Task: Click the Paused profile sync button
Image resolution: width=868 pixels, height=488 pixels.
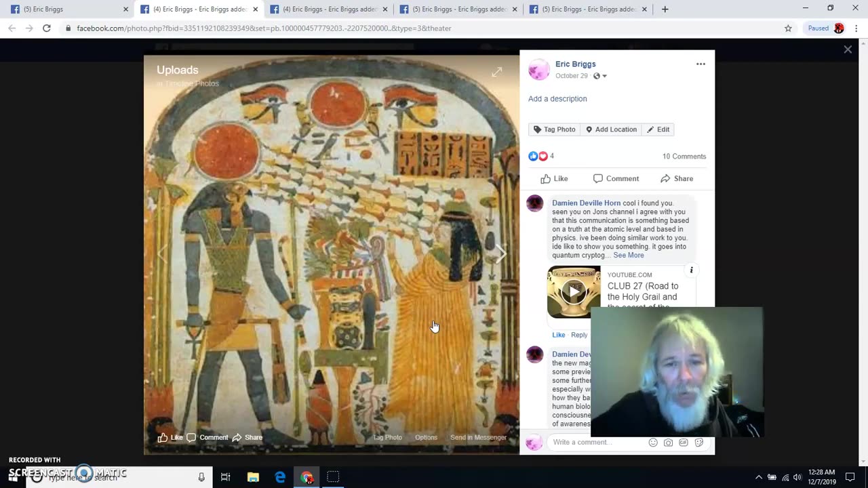Action: 825,28
